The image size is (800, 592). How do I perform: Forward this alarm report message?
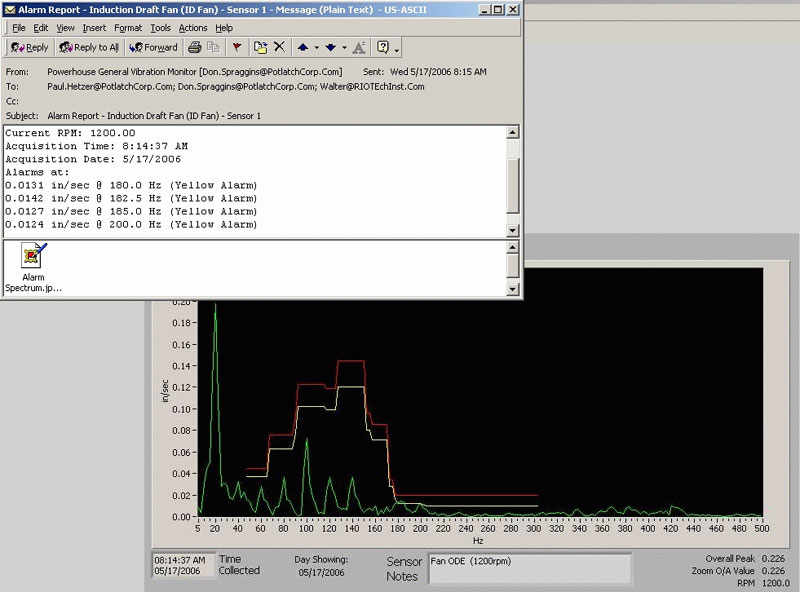154,47
